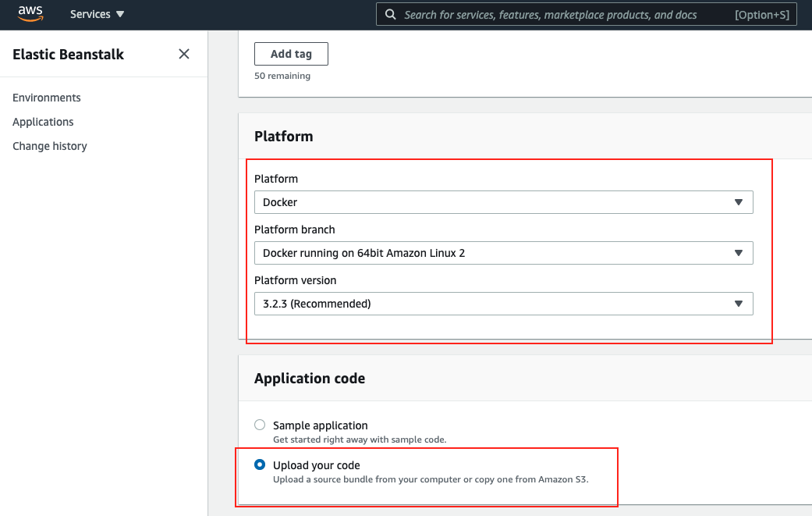The image size is (812, 516).
Task: View Change history in the sidebar
Action: coord(50,146)
